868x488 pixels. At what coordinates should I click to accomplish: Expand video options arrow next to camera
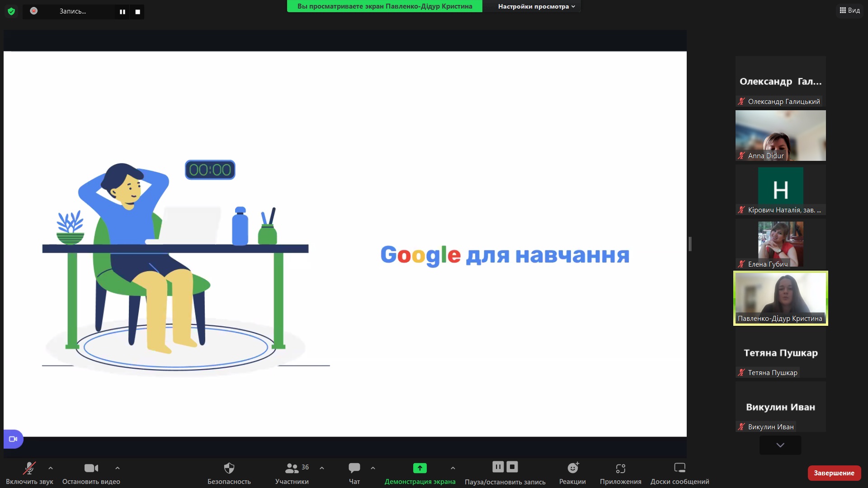tap(118, 468)
